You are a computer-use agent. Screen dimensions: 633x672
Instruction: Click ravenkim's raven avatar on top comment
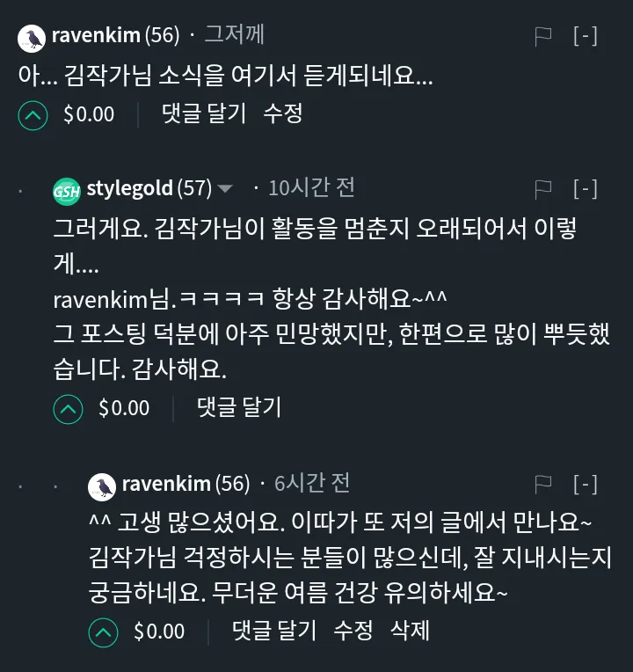coord(33,36)
